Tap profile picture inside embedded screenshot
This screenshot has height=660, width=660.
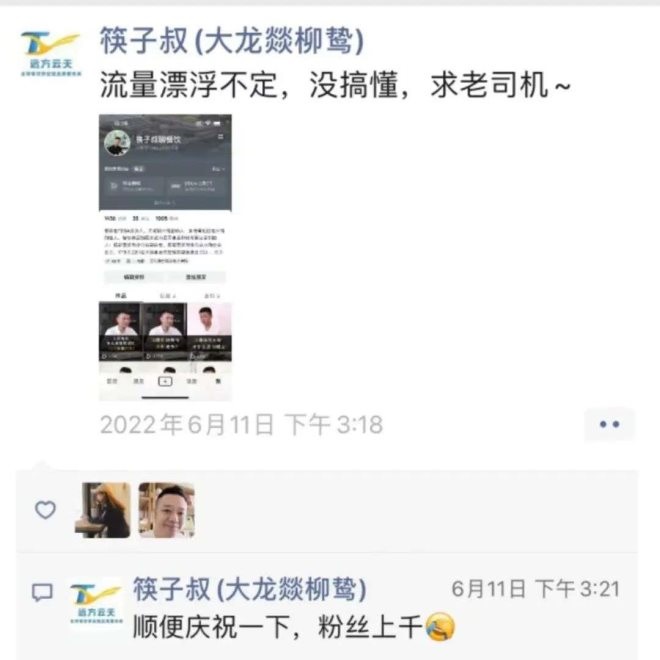117,143
